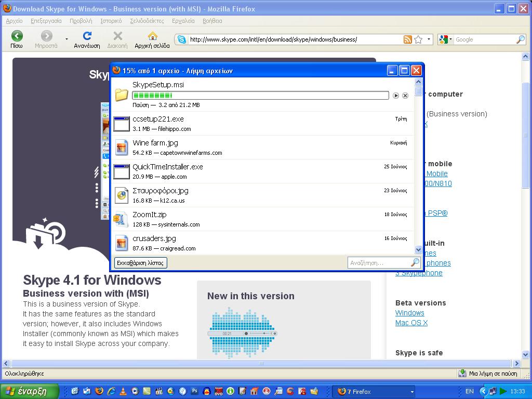Open the PSP® link in the sidebar
This screenshot has height=399, width=532.
(x=437, y=213)
